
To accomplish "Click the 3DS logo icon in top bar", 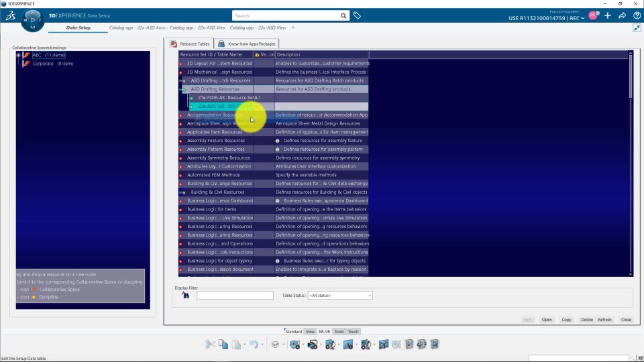I will point(10,15).
